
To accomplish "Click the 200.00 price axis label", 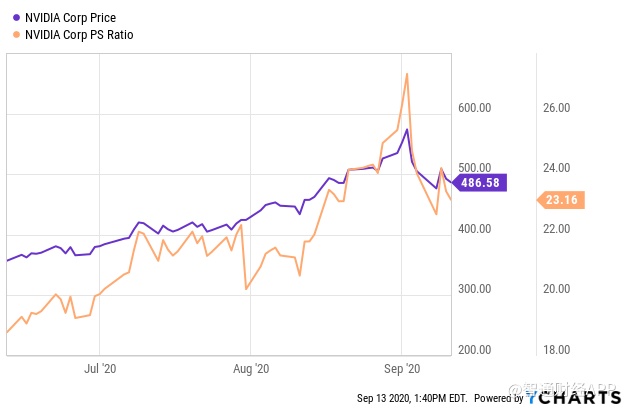I will coord(474,350).
